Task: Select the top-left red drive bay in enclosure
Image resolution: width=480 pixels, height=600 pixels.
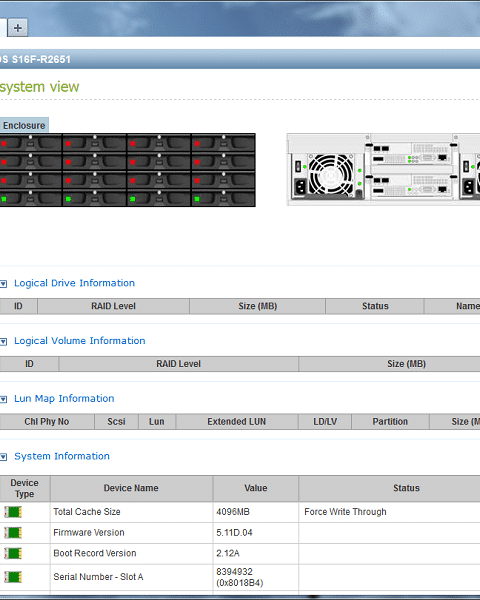Action: [x=30, y=143]
